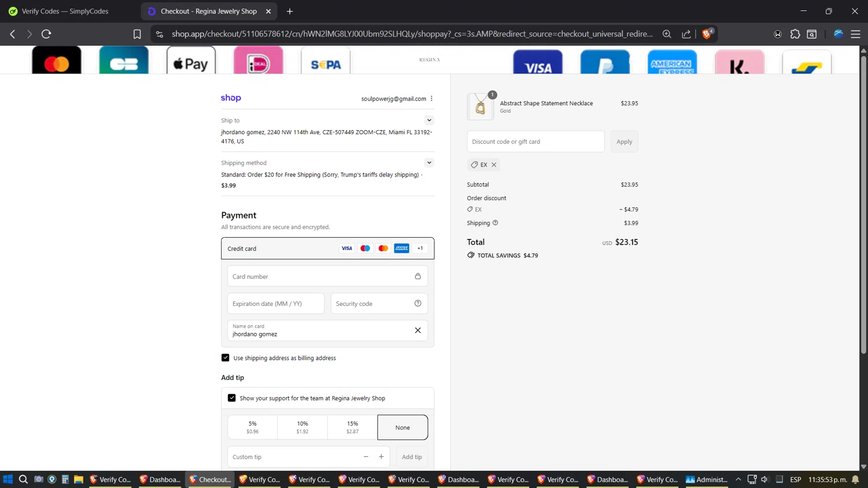Decrease custom tip with minus button
The image size is (868, 488).
point(366,457)
